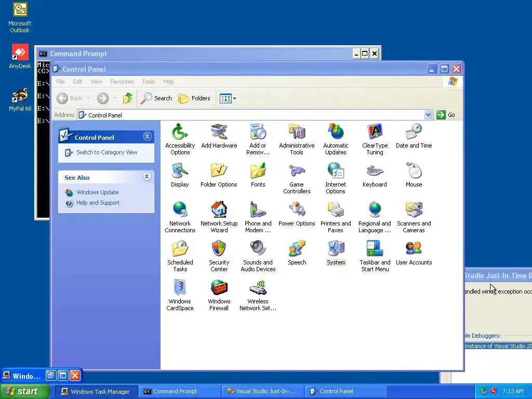This screenshot has height=399, width=532.
Task: Open Windows Update link in See Also
Action: pos(97,192)
